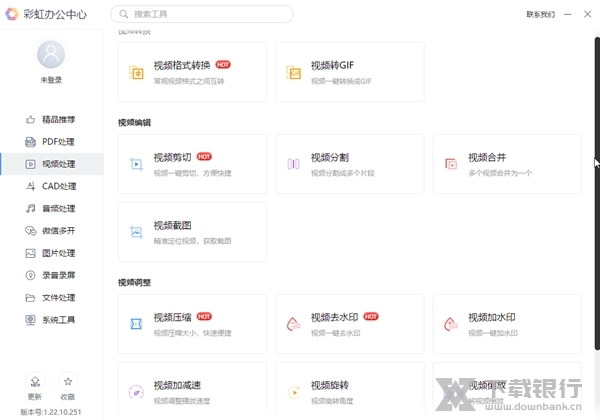Click the 更新 update icon
The height and width of the screenshot is (420, 600).
point(35,381)
